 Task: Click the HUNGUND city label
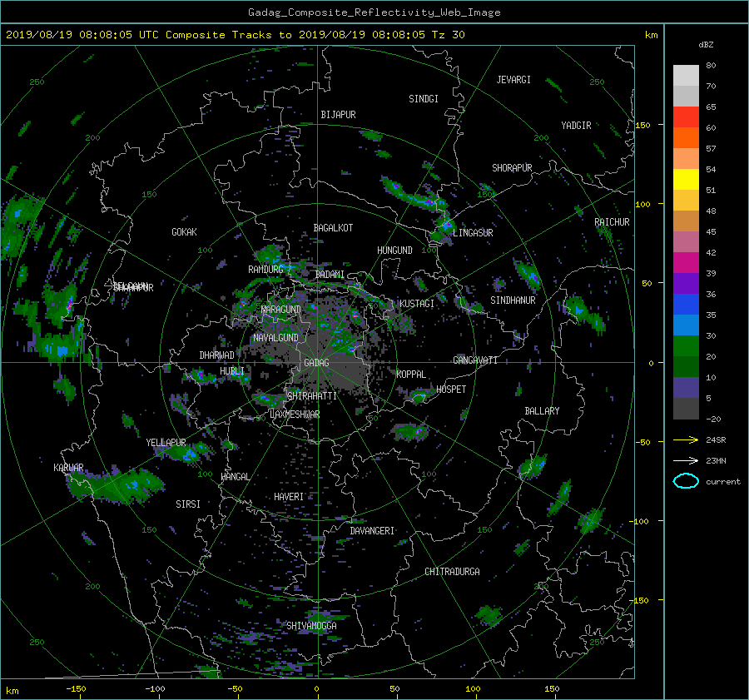(x=394, y=251)
